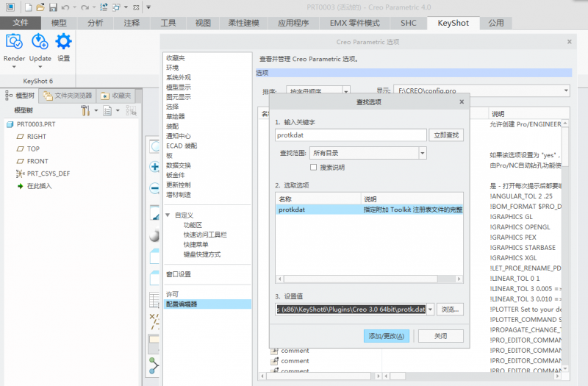
Task: Click the KeyShot Update icon
Action: pyautogui.click(x=40, y=41)
